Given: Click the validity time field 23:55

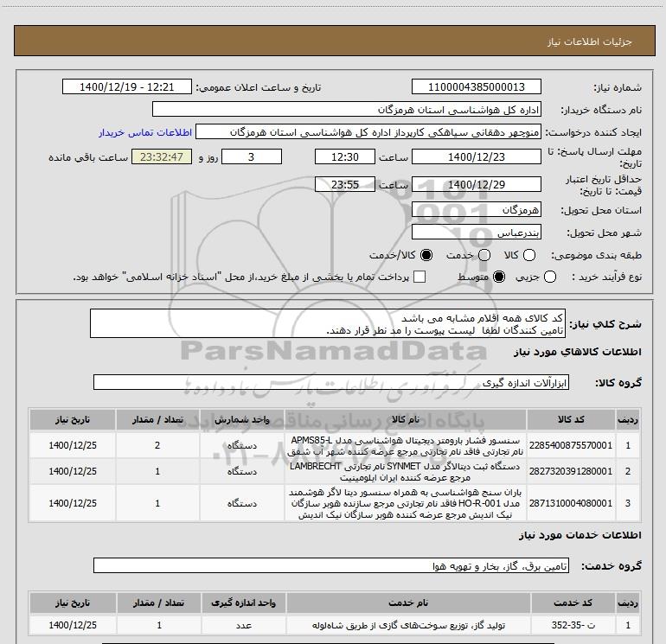Looking at the screenshot, I should coord(345,184).
